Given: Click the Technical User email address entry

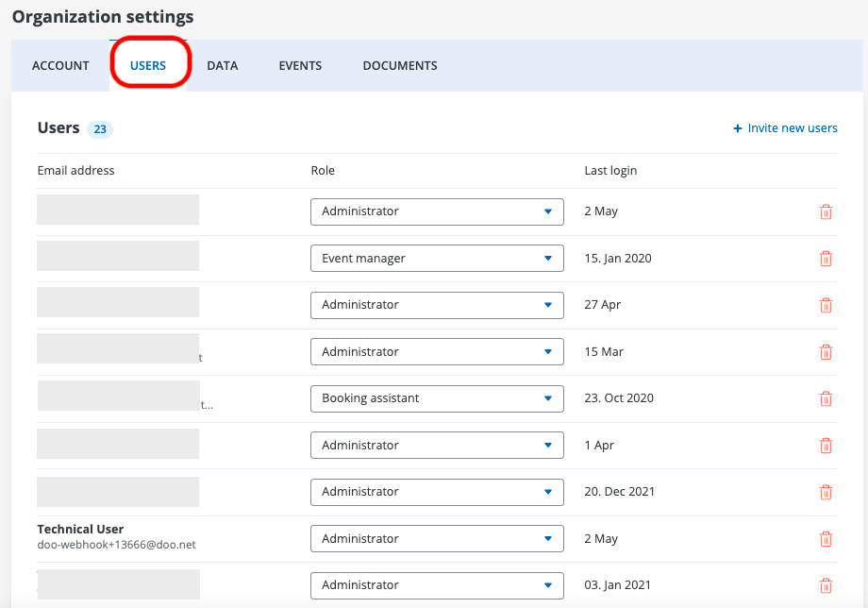Looking at the screenshot, I should (116, 545).
